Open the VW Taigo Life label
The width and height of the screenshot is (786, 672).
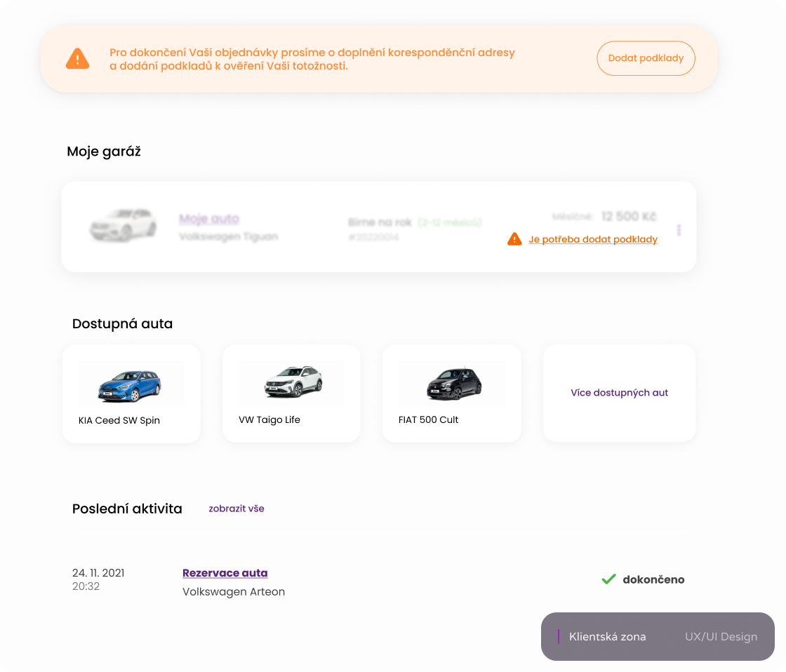(269, 420)
